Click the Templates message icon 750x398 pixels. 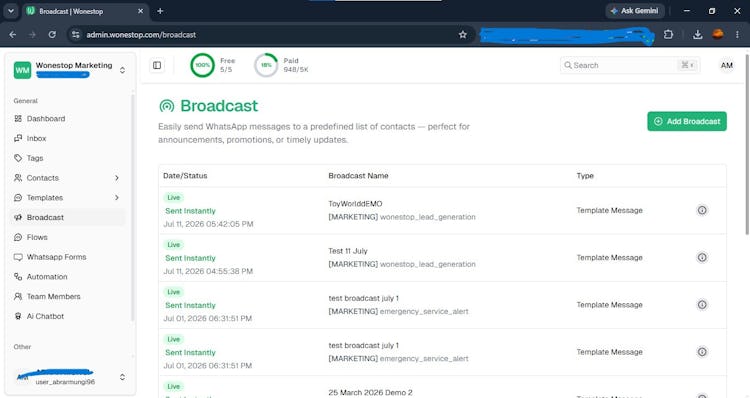click(18, 198)
